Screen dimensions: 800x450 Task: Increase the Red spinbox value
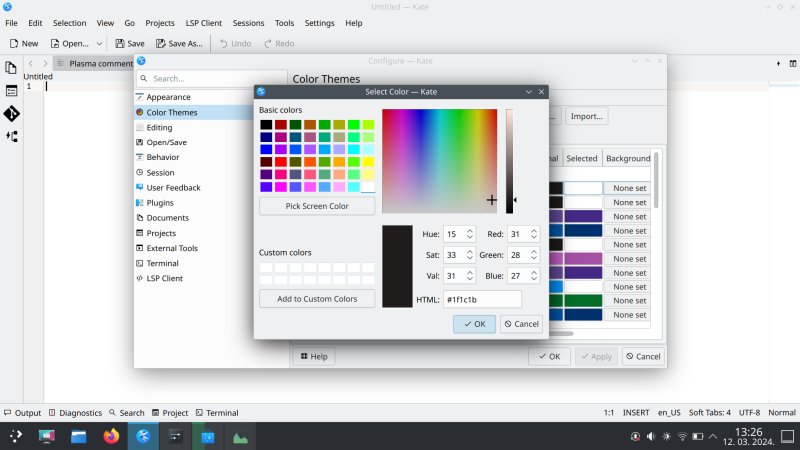[x=534, y=231]
